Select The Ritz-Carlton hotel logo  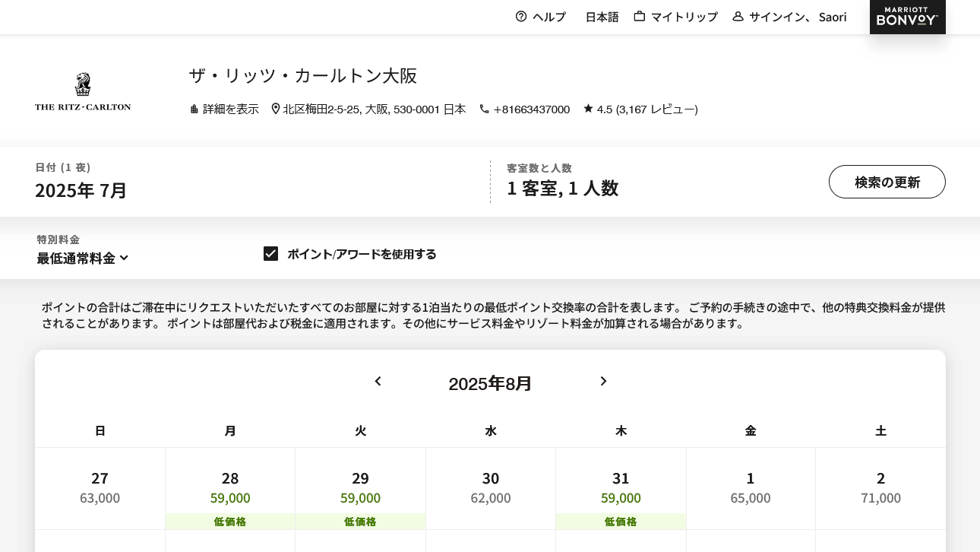pos(82,89)
